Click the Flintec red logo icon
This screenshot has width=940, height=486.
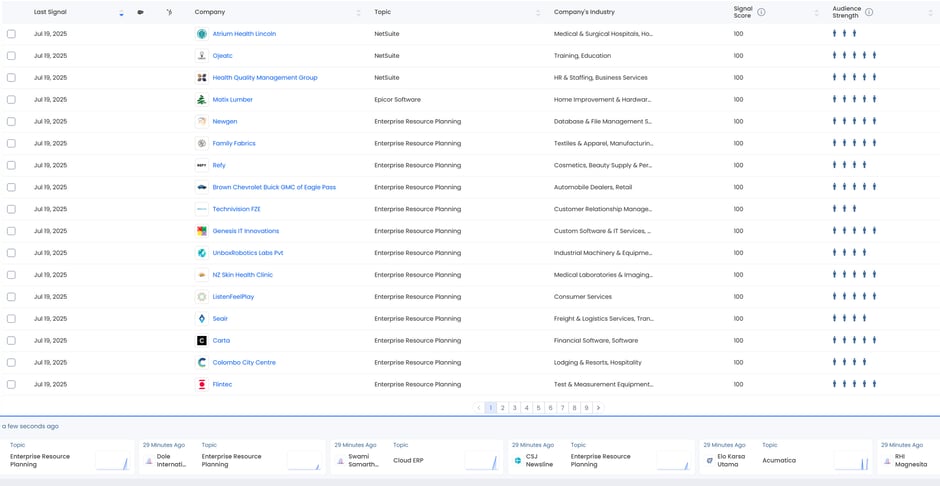(x=201, y=384)
